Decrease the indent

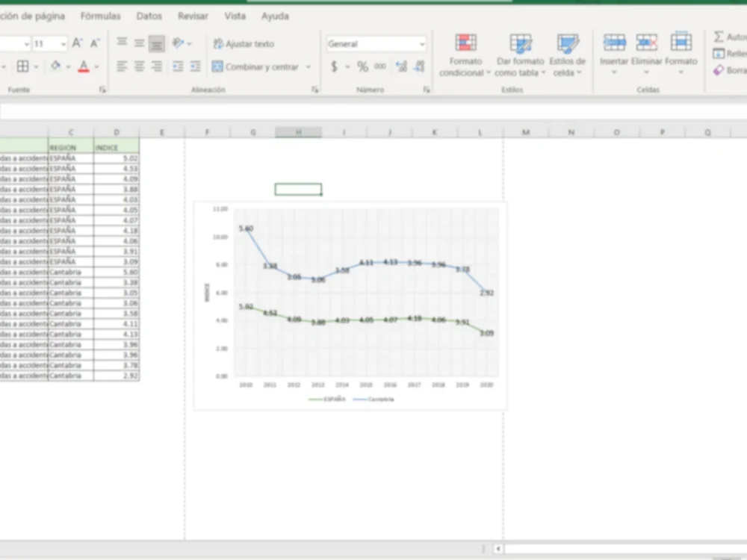click(178, 66)
